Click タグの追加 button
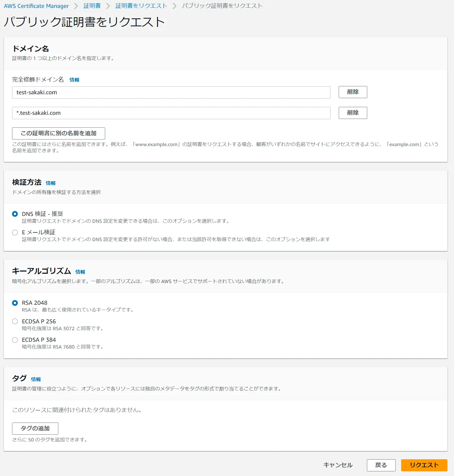This screenshot has width=454, height=476. 35,429
